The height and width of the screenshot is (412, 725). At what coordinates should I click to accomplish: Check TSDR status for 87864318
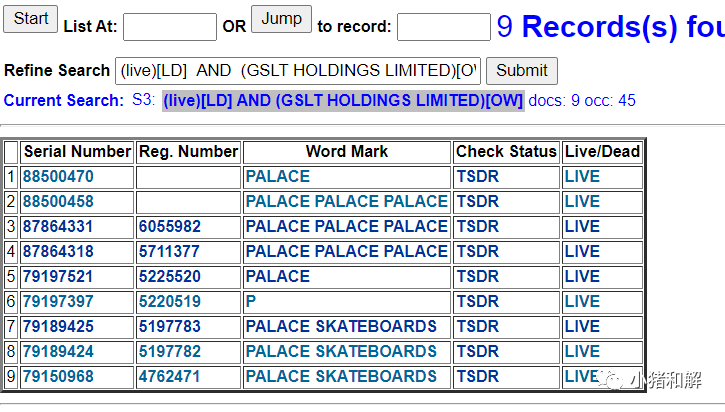(478, 252)
